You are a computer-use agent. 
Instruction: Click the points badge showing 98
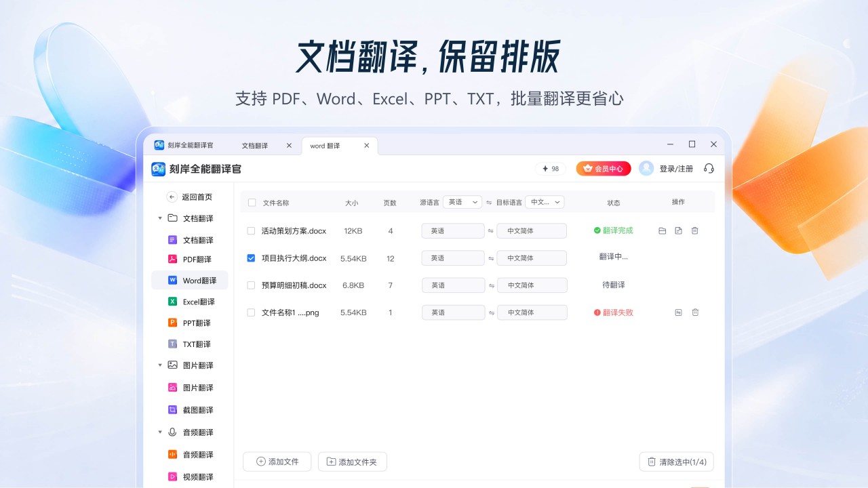click(551, 169)
